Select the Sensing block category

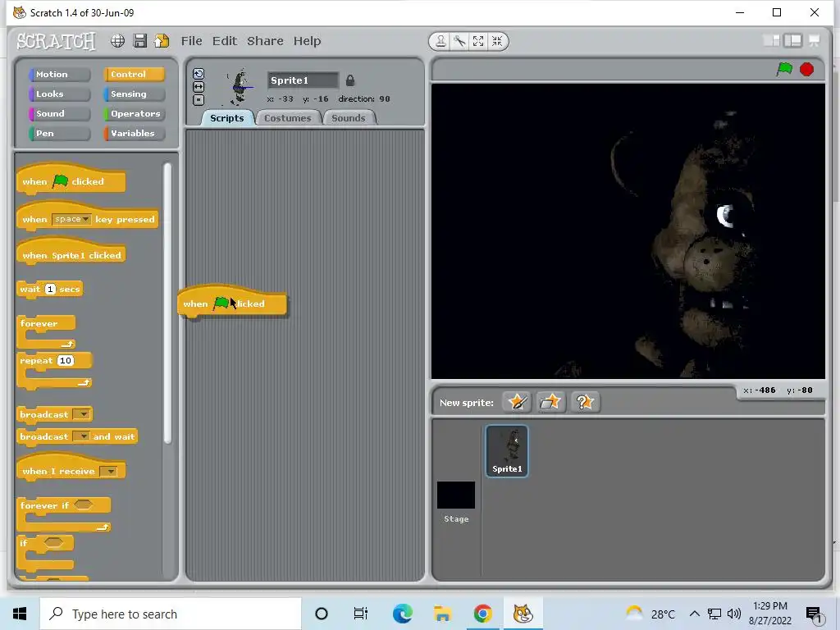(134, 94)
